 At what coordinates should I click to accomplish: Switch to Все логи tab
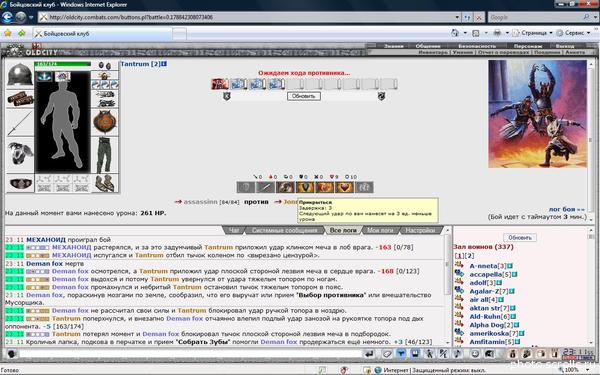click(343, 230)
